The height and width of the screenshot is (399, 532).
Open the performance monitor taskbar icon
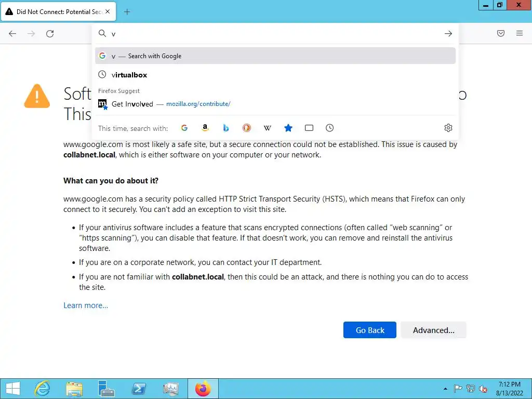[x=170, y=389]
